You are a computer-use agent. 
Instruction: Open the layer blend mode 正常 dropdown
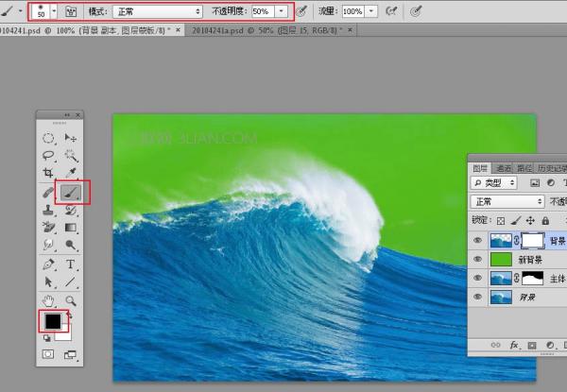tap(507, 201)
